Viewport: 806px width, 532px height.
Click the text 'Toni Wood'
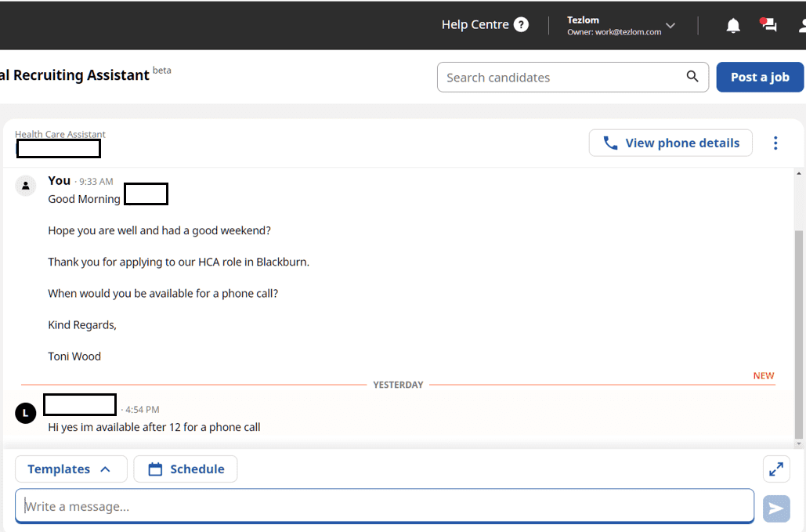[74, 356]
